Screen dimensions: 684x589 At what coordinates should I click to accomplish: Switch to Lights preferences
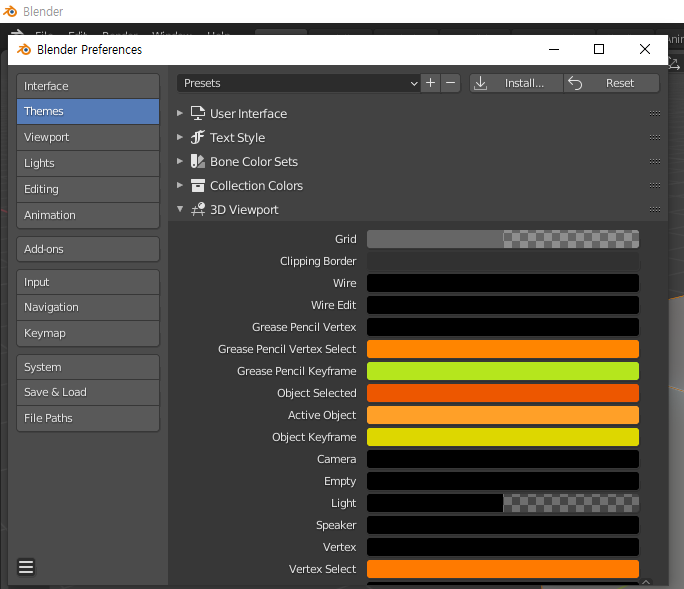pos(88,163)
